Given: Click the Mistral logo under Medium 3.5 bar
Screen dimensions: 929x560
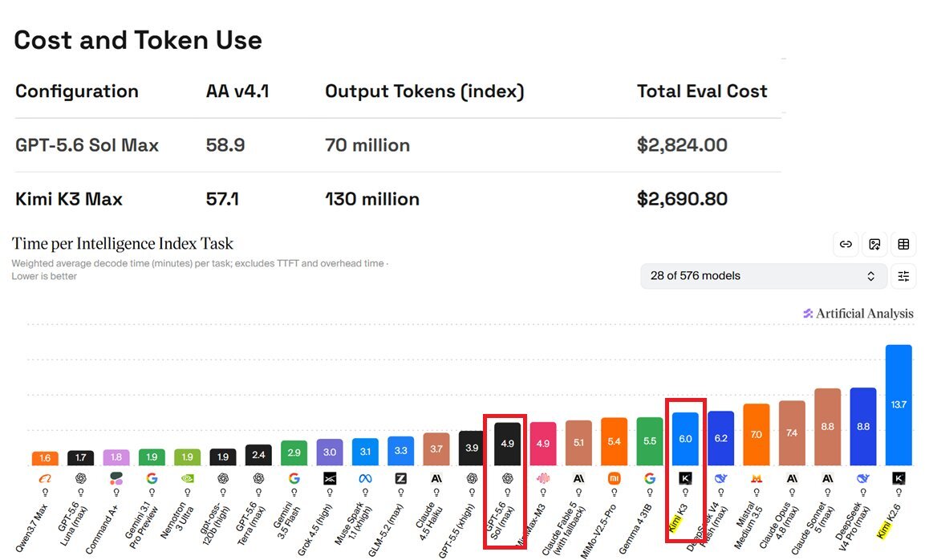Looking at the screenshot, I should (x=756, y=478).
